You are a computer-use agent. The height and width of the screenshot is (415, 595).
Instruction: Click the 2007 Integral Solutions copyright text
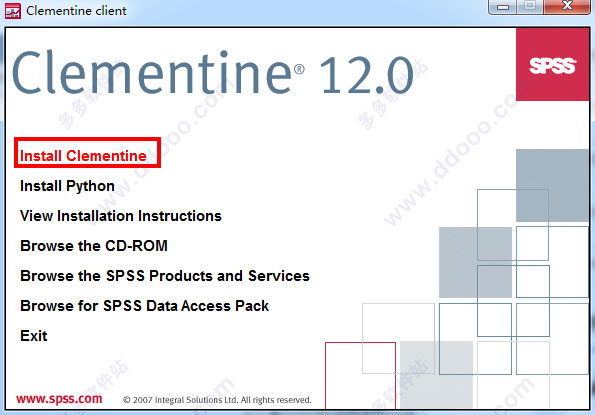[x=217, y=400]
